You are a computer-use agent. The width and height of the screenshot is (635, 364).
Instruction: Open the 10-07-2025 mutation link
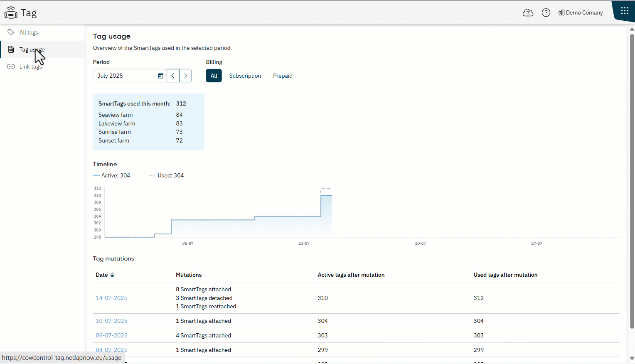pos(112,321)
